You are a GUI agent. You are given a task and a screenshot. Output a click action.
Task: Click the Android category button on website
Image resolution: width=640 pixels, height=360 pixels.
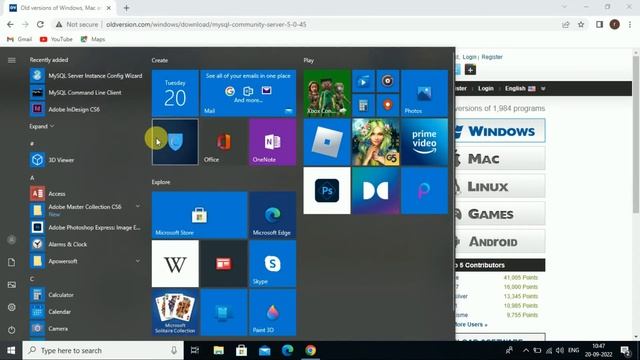click(x=500, y=242)
